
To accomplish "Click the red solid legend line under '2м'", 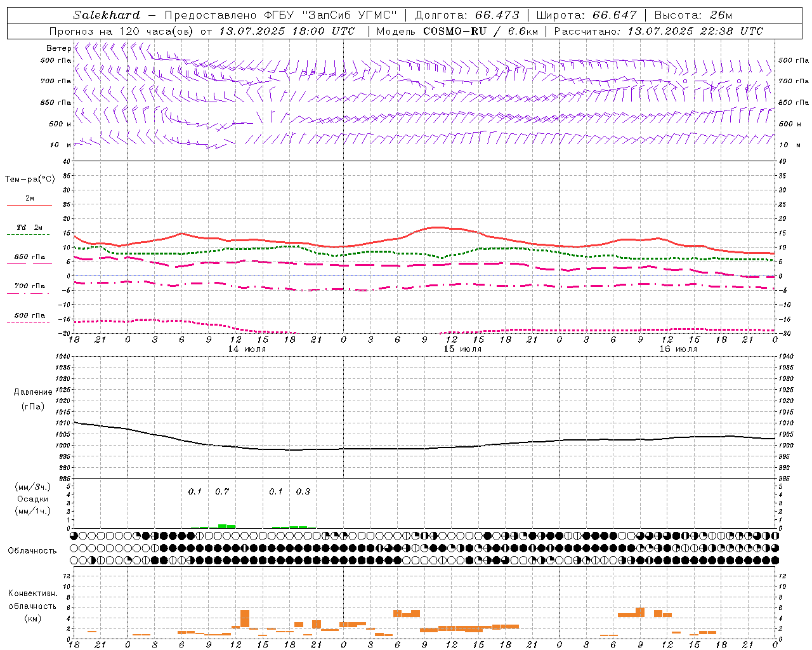I will (x=29, y=205).
